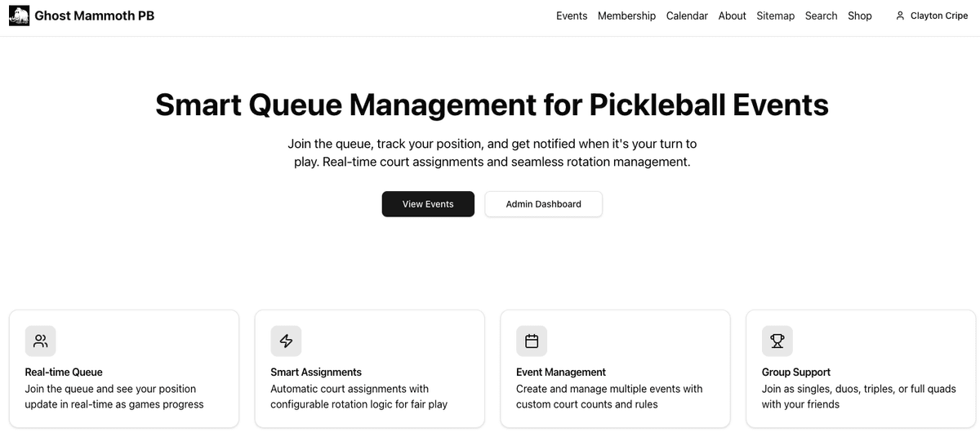
Task: Click the Ghost Mammoth logo icon
Action: [x=19, y=16]
